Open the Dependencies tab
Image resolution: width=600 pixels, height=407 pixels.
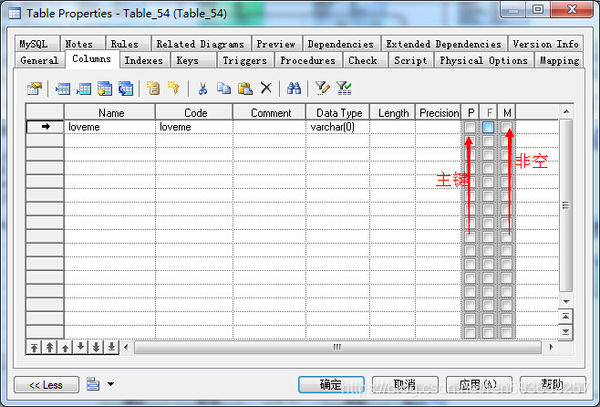341,44
